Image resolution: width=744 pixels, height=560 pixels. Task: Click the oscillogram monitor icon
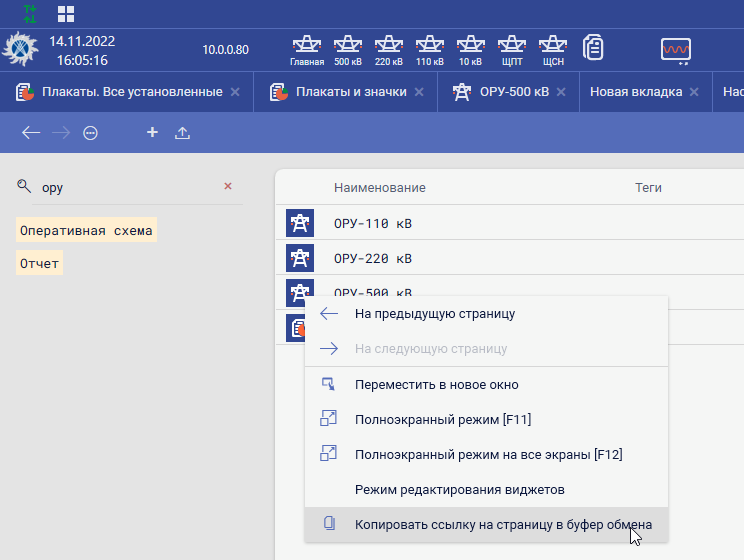(676, 49)
